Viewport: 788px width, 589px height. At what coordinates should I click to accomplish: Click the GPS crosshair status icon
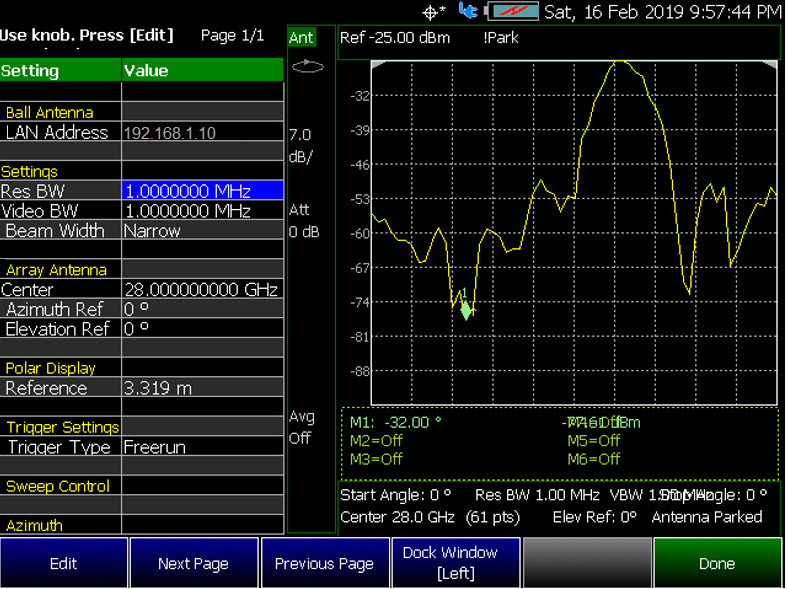tap(431, 13)
